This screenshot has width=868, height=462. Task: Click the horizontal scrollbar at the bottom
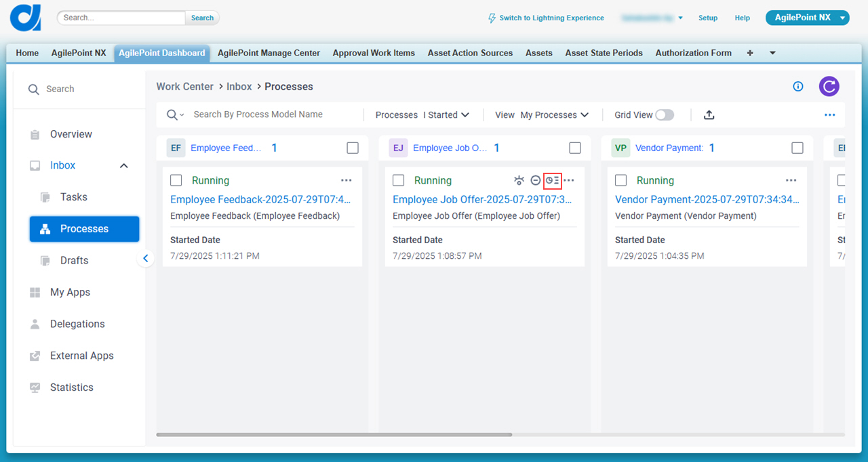[x=334, y=434]
